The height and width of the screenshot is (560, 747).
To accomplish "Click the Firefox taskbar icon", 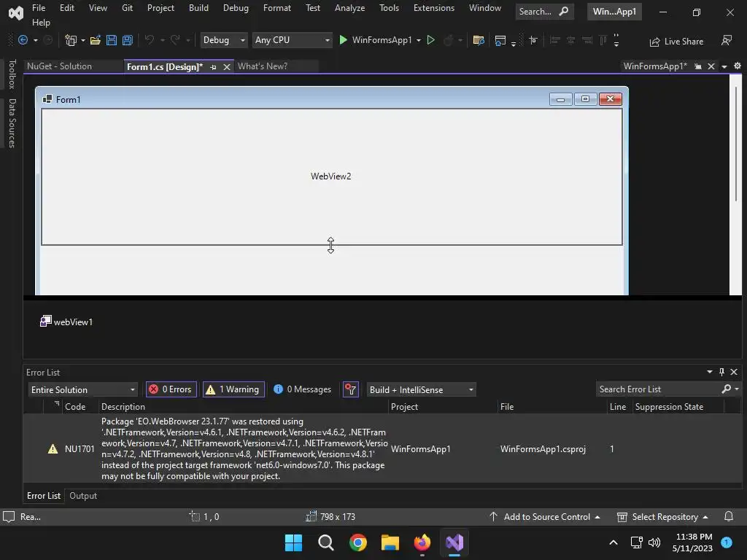I will [x=422, y=542].
